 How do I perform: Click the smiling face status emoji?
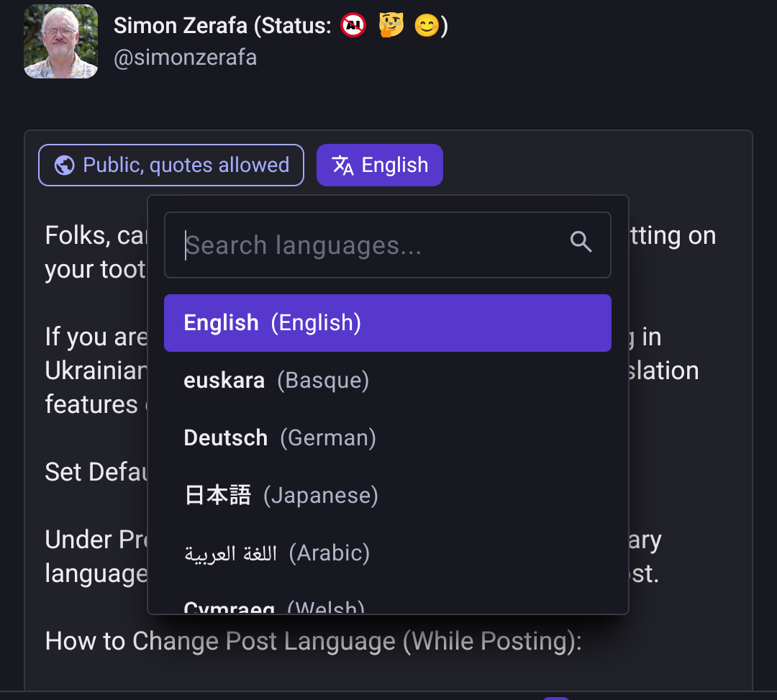coord(427,27)
